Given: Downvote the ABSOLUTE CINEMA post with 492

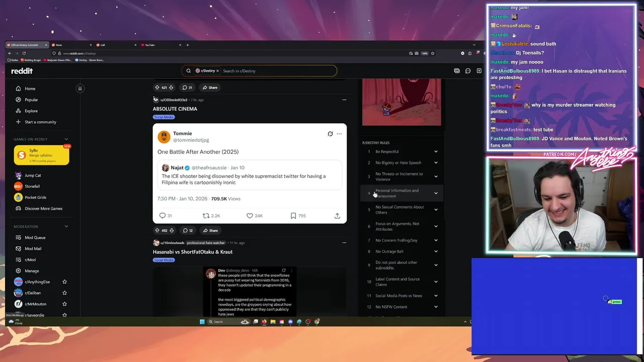Looking at the screenshot, I should [x=172, y=230].
